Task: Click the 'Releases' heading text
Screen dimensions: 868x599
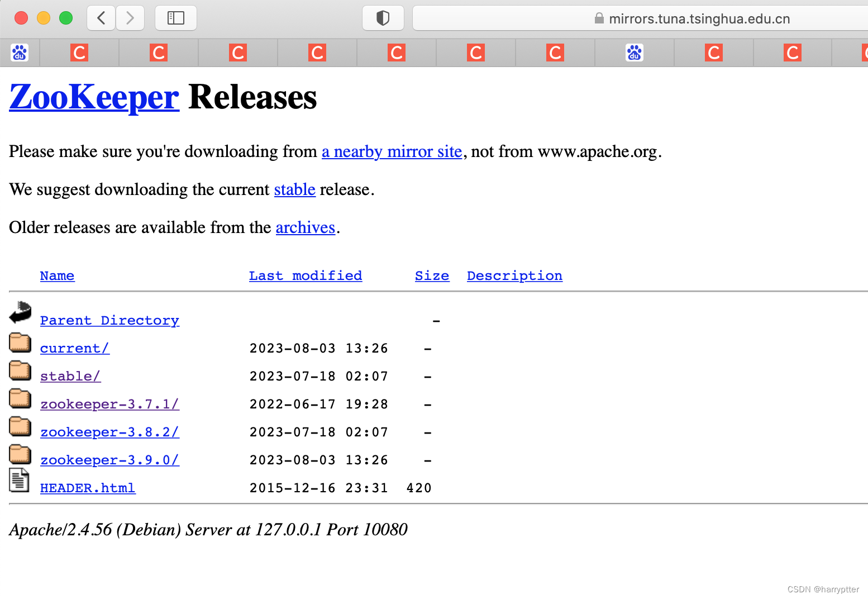Action: [252, 97]
